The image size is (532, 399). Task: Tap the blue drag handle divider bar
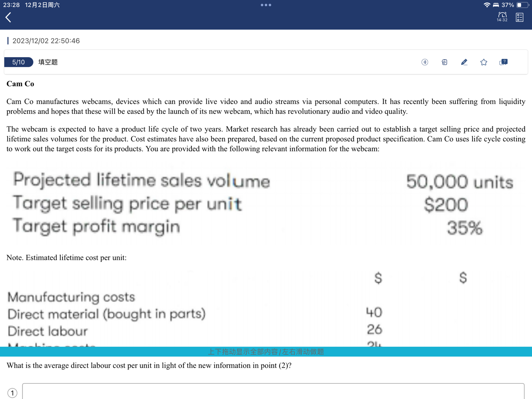tap(266, 351)
